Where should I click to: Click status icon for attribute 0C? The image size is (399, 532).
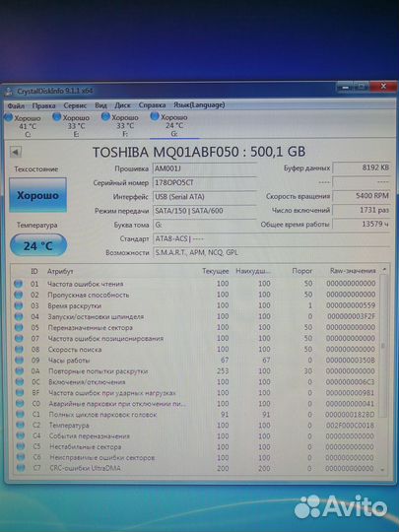pos(20,382)
